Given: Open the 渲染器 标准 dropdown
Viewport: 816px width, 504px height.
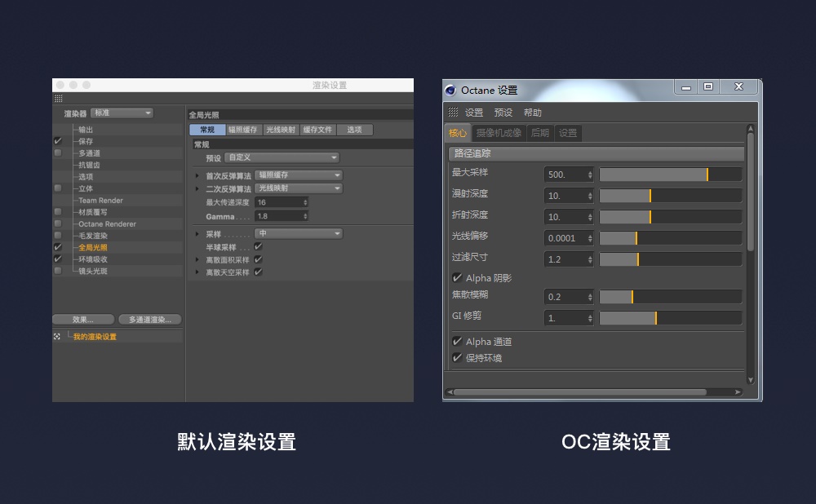Looking at the screenshot, I should 122,113.
